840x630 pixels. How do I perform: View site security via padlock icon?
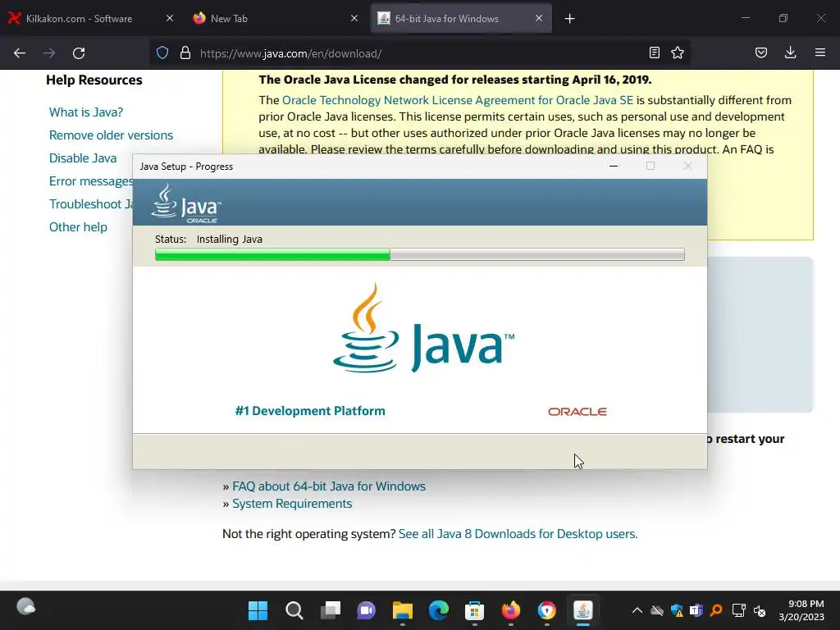point(185,52)
